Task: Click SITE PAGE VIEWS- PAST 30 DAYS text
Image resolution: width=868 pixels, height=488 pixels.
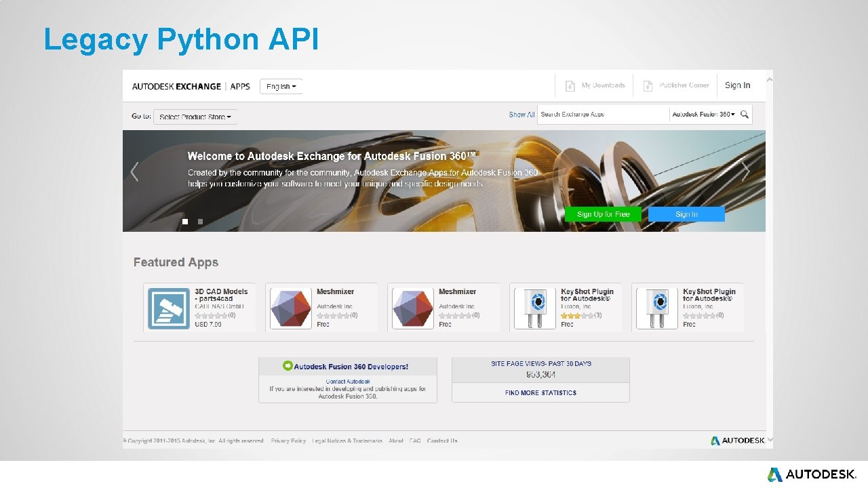Action: 541,364
